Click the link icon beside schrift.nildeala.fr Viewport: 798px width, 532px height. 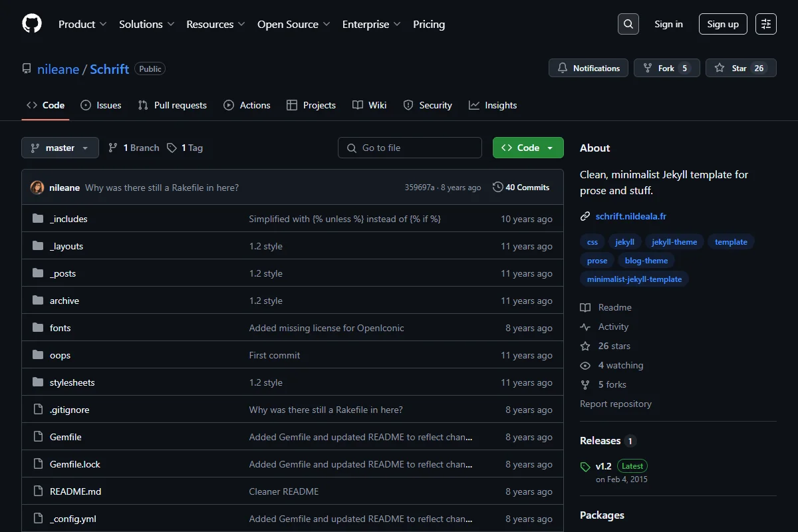(x=585, y=216)
